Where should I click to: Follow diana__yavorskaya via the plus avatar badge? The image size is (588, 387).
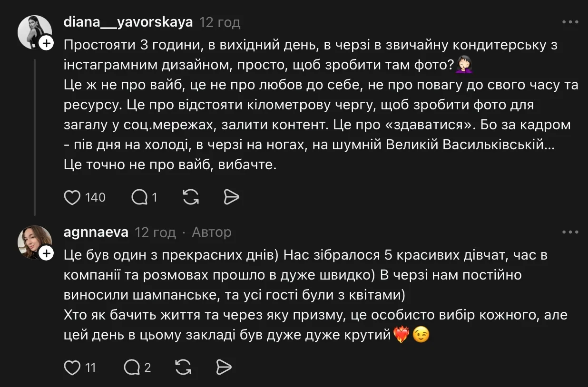[46, 44]
